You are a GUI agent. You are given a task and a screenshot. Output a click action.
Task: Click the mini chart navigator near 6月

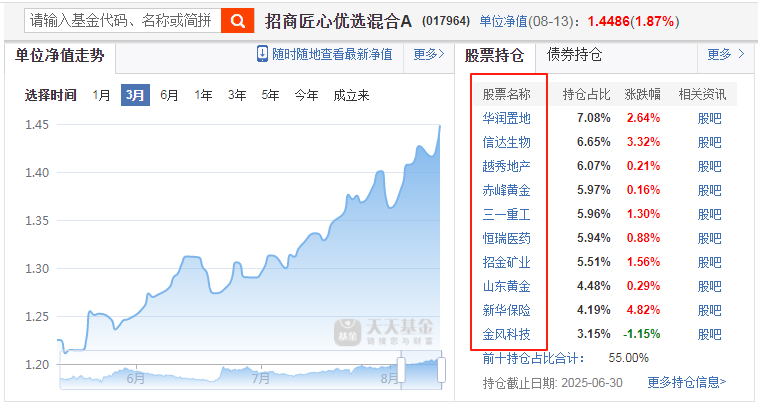click(x=136, y=376)
